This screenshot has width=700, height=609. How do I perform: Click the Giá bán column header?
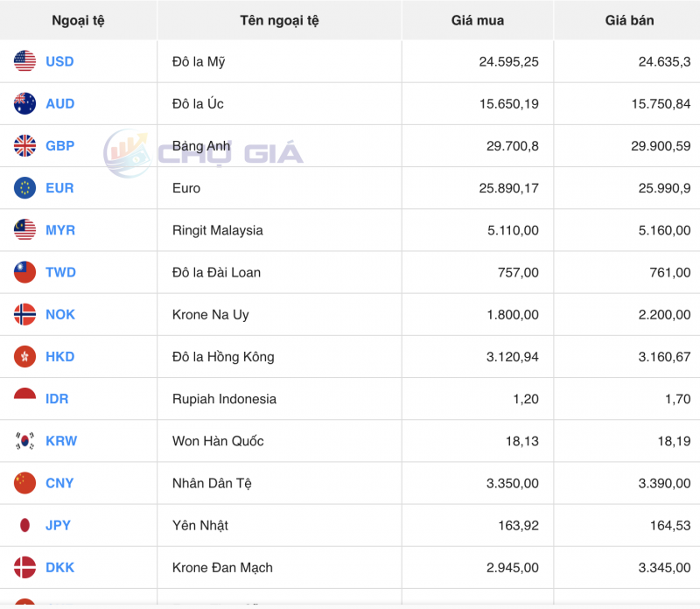[x=626, y=19]
